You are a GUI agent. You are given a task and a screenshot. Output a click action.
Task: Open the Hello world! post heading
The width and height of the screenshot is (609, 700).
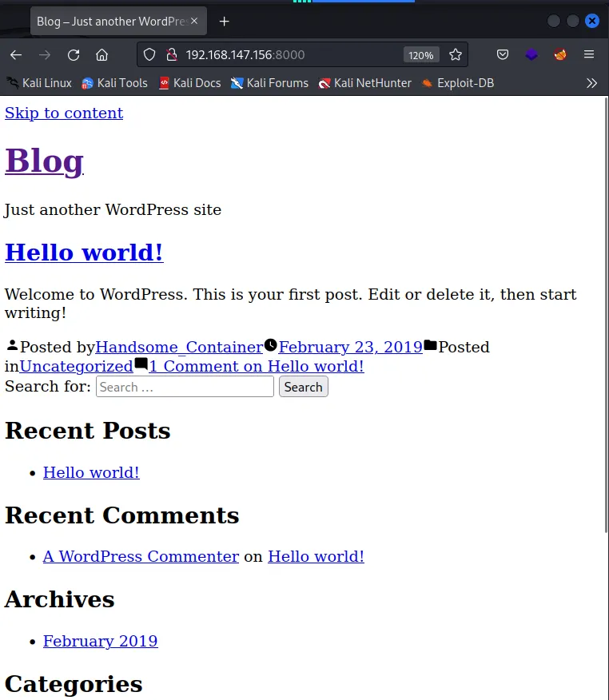point(84,253)
